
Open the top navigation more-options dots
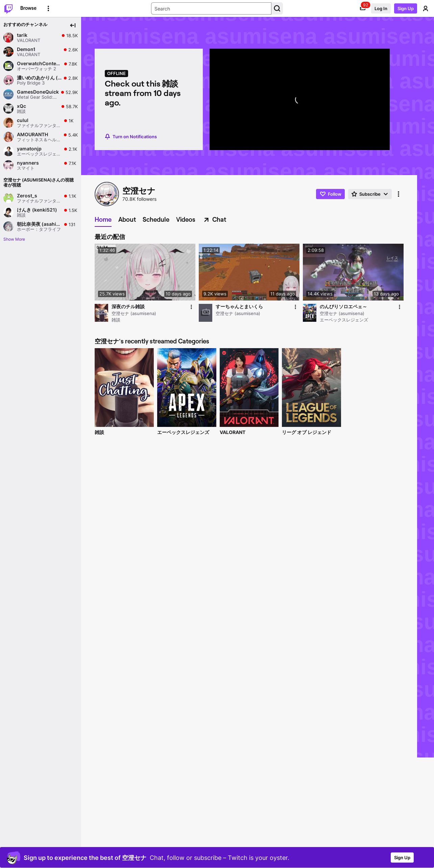pyautogui.click(x=48, y=8)
